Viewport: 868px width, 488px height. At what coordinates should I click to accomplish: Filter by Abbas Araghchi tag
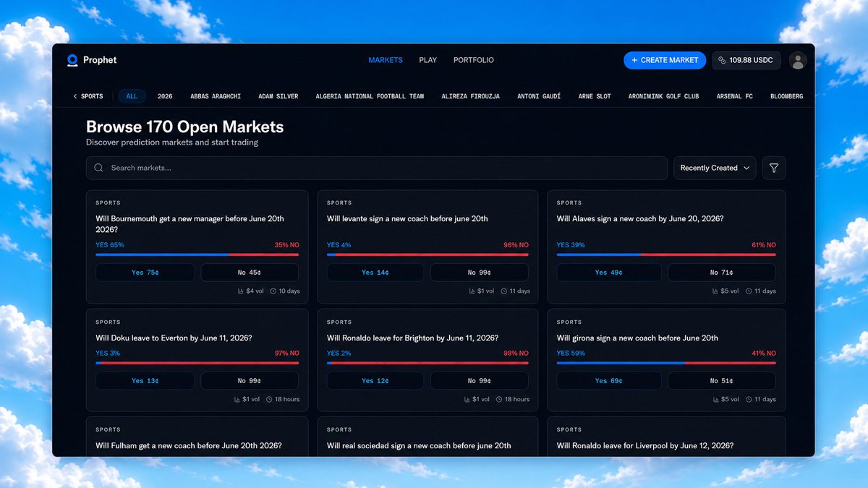tap(216, 96)
